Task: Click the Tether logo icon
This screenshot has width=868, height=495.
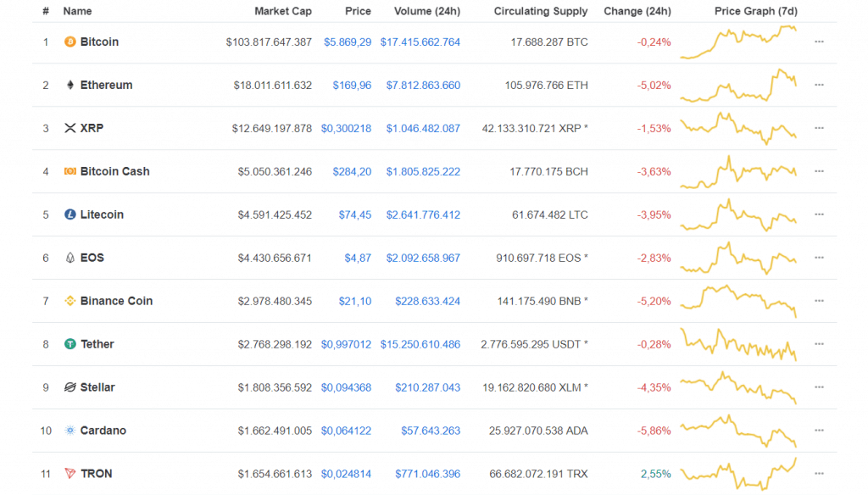Action: [70, 344]
